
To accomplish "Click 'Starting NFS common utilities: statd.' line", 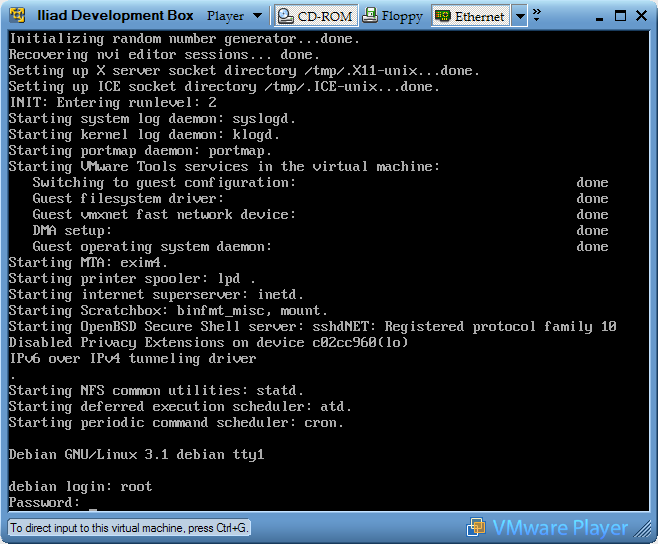I will pyautogui.click(x=156, y=390).
